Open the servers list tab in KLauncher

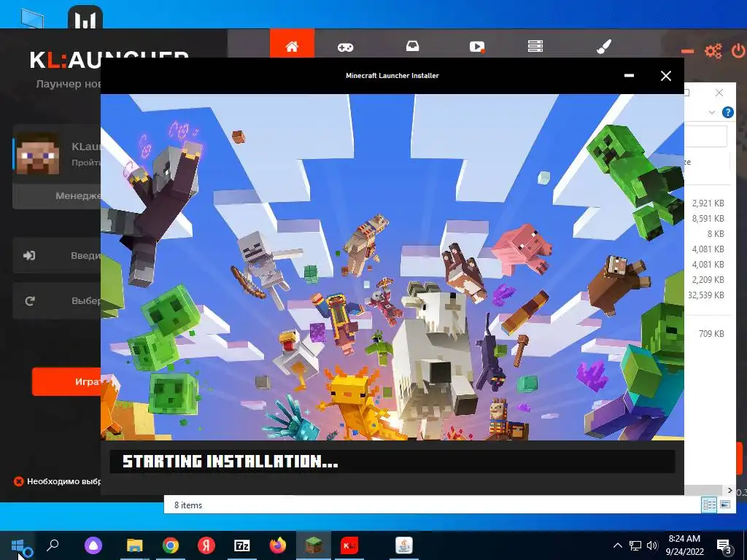[535, 46]
